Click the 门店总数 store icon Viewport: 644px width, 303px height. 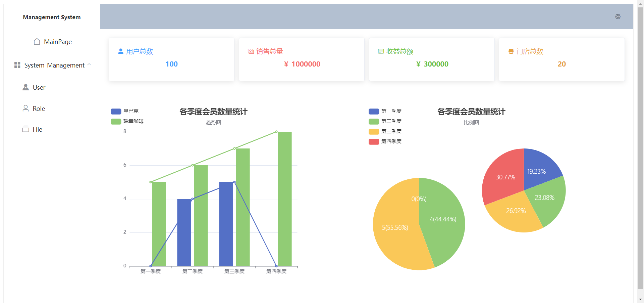point(511,51)
